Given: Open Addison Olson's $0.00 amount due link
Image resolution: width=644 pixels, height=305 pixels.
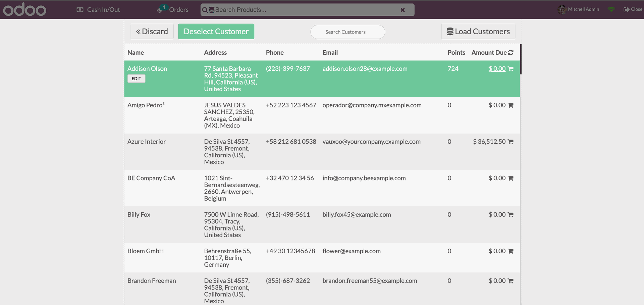Looking at the screenshot, I should coord(497,68).
